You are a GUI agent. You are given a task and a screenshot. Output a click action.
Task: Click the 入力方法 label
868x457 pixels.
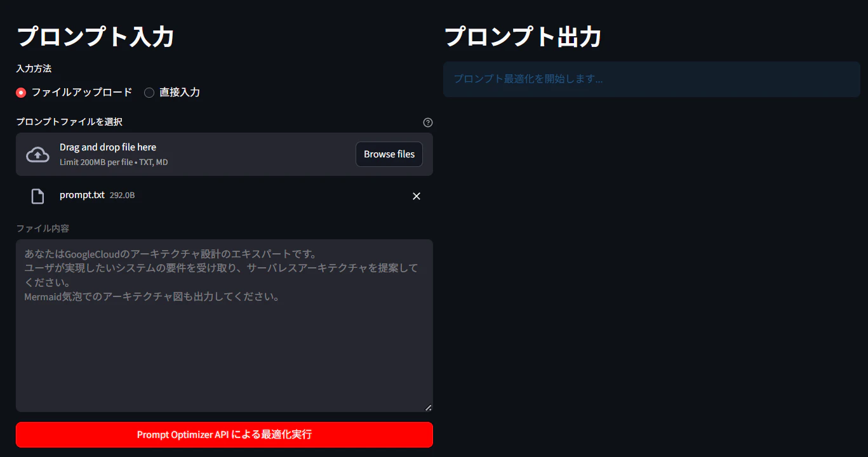click(34, 69)
